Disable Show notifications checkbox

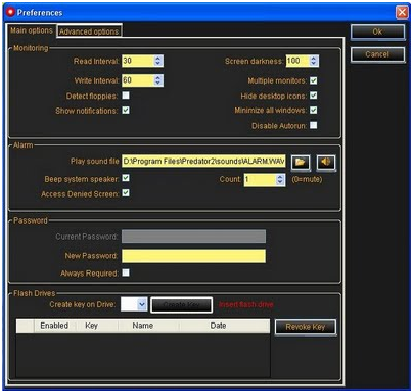click(126, 110)
